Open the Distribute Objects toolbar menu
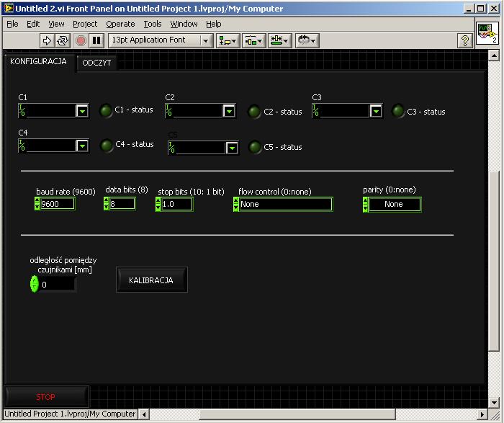Screen dimensions: 504x423 point(253,40)
